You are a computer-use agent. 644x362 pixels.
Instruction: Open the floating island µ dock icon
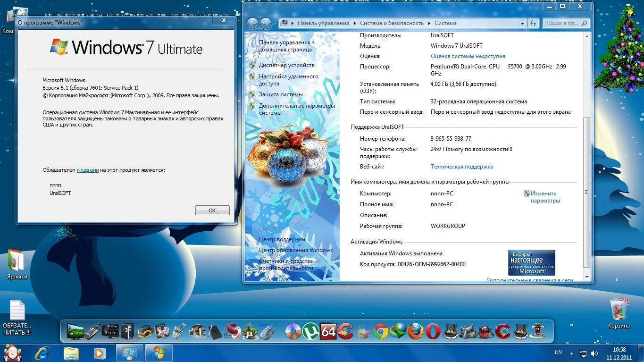coord(250,331)
